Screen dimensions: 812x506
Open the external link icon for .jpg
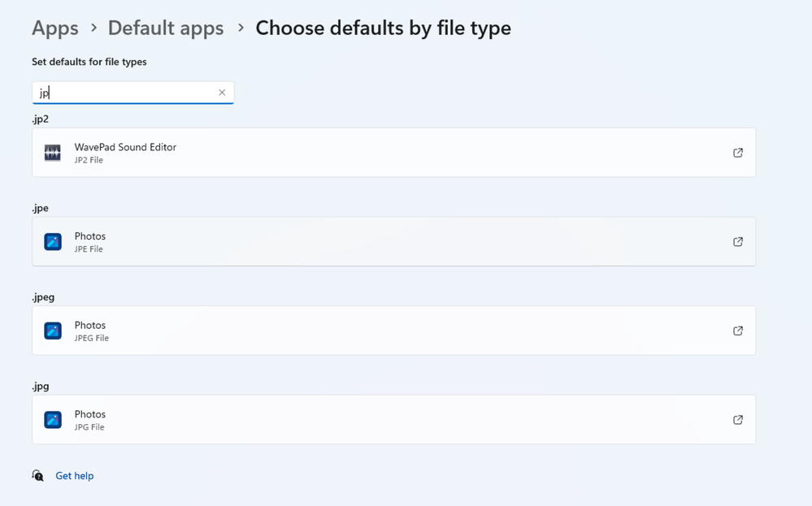(x=738, y=420)
